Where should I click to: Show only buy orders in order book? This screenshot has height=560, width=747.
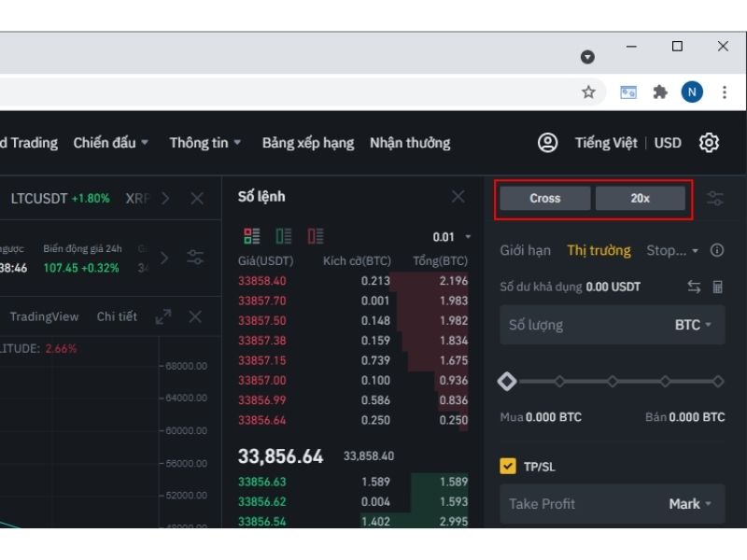point(284,236)
